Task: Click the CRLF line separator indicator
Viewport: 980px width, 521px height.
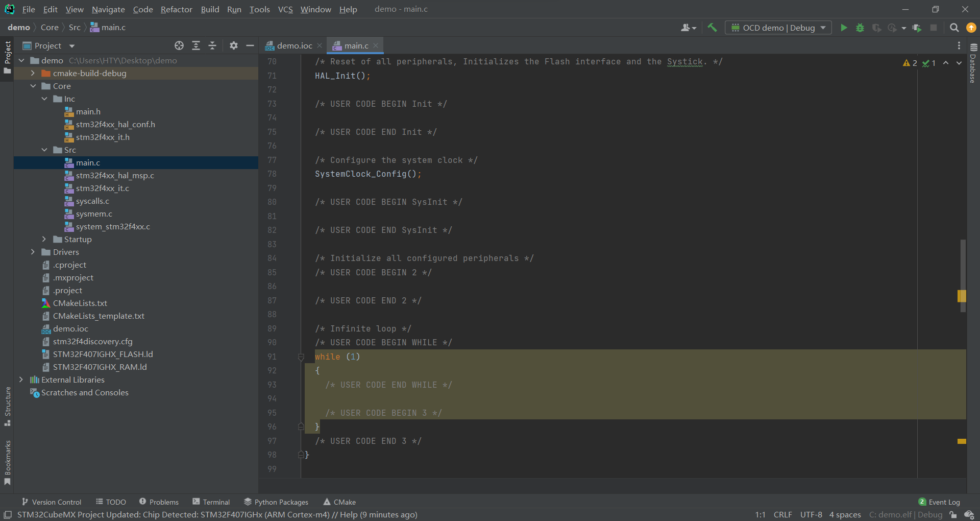Action: (782, 514)
